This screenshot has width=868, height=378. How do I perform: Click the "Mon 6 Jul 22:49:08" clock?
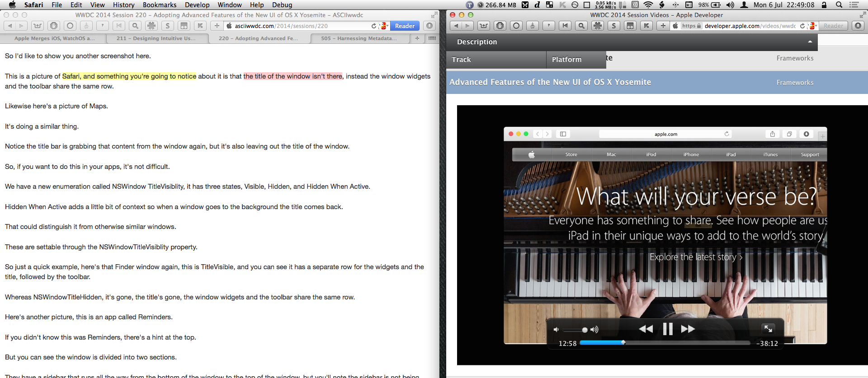[x=784, y=5]
